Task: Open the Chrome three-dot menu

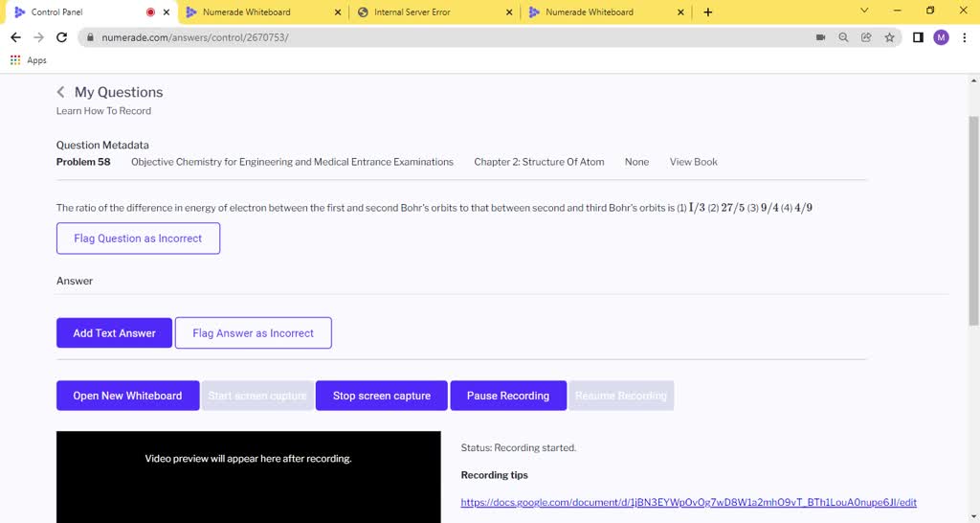Action: click(964, 37)
